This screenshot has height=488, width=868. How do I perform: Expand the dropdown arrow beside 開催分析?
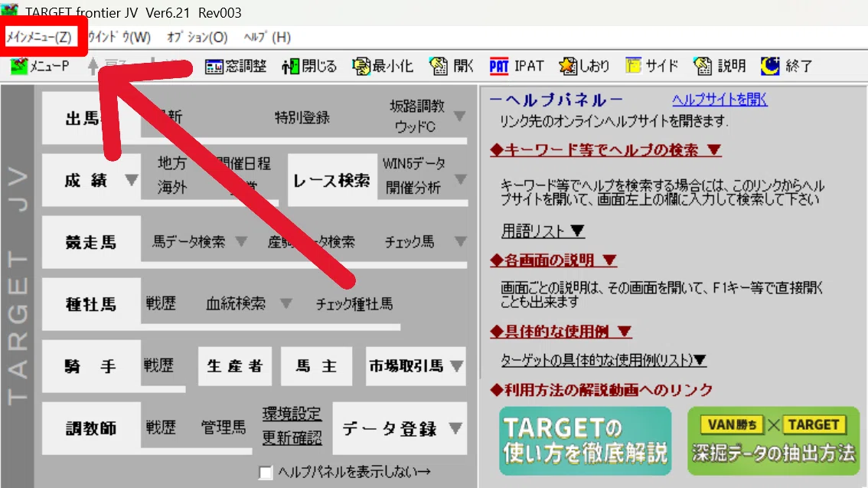click(460, 179)
